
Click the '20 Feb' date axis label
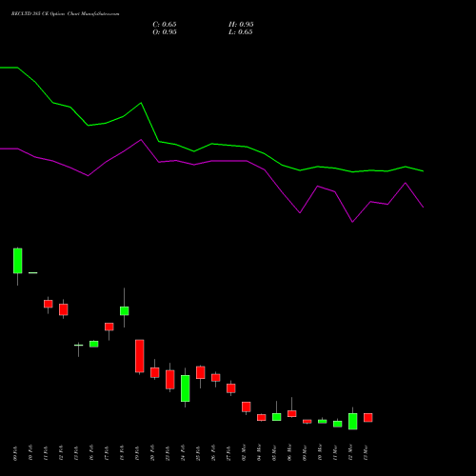[152, 453]
